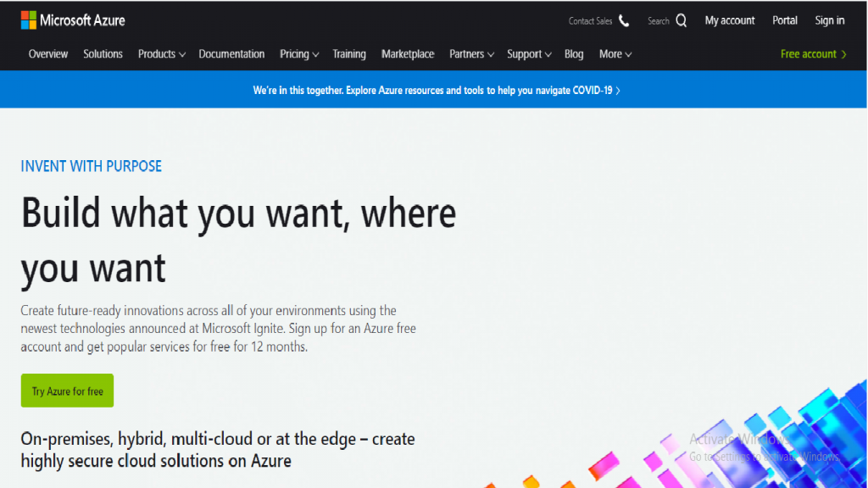Click the Contact Sales phone icon
This screenshot has width=868, height=488.
coord(624,21)
